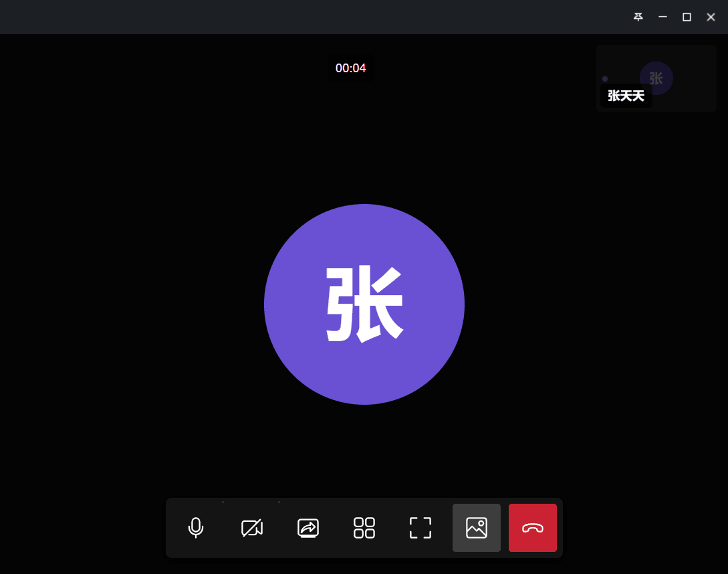Minimize the call window
The height and width of the screenshot is (574, 728).
662,17
